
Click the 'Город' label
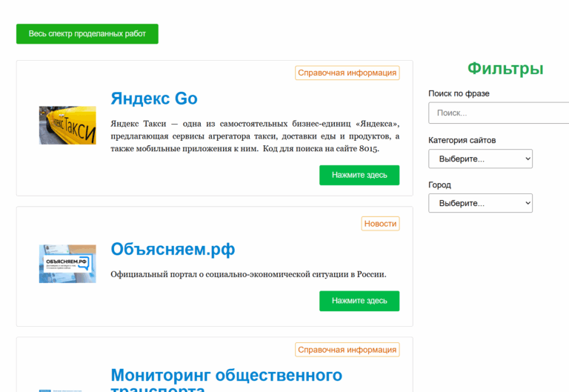[x=439, y=185]
